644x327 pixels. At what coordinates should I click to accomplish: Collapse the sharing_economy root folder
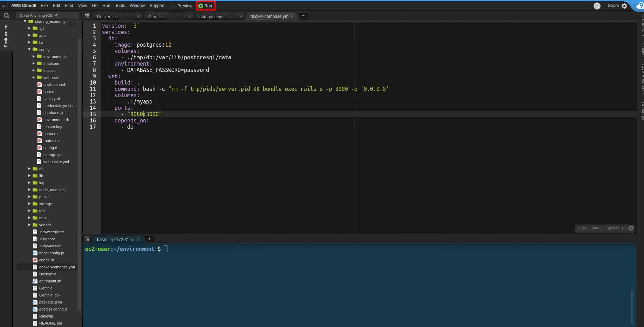tap(25, 21)
